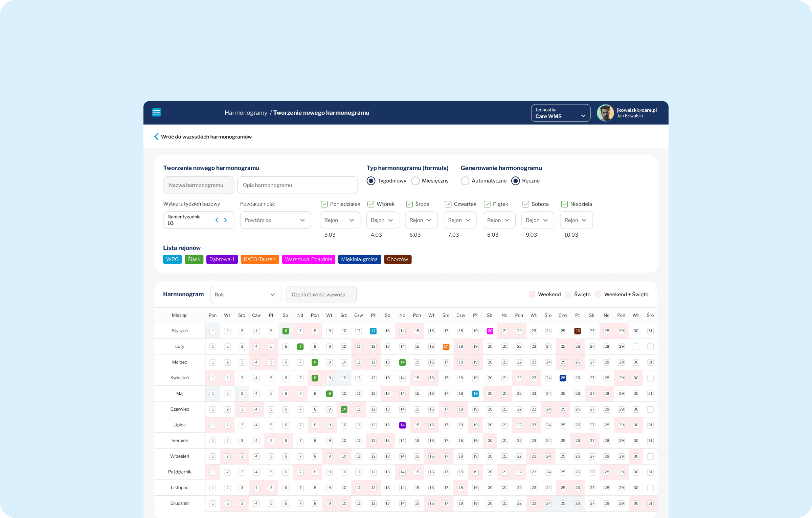The width and height of the screenshot is (812, 518).
Task: Open the Jednostka Care WMS dropdown
Action: coord(560,113)
